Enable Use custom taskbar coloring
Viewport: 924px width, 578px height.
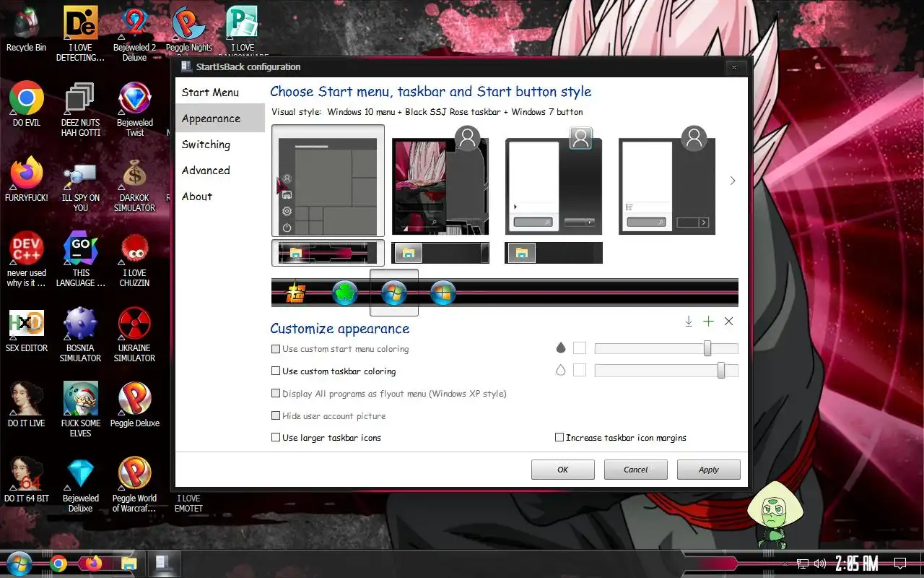pyautogui.click(x=334, y=371)
